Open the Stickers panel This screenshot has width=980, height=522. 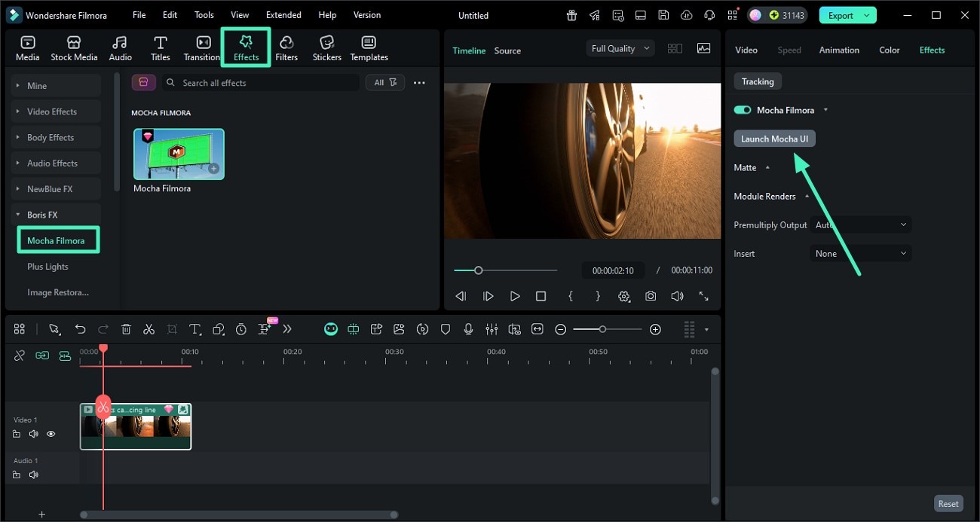click(326, 48)
